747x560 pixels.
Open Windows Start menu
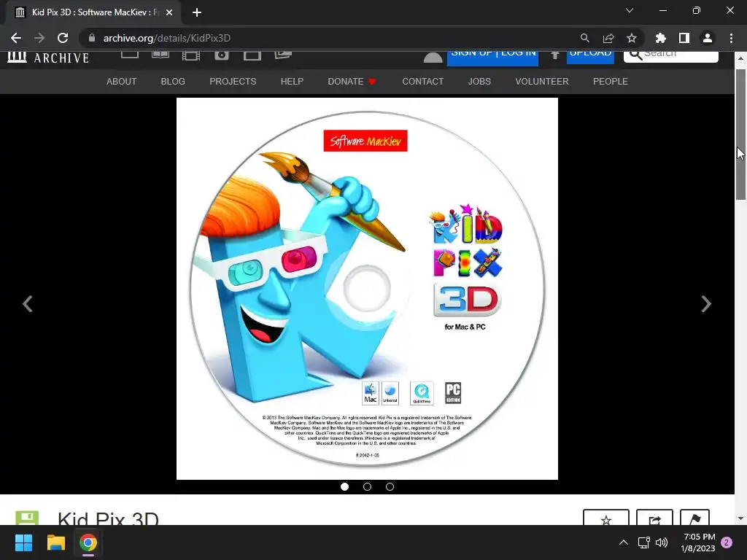click(23, 542)
